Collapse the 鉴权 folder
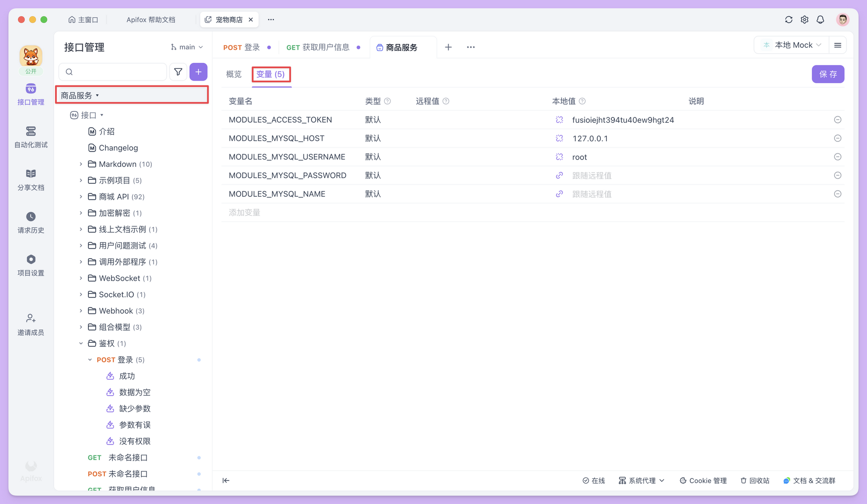 (x=81, y=344)
